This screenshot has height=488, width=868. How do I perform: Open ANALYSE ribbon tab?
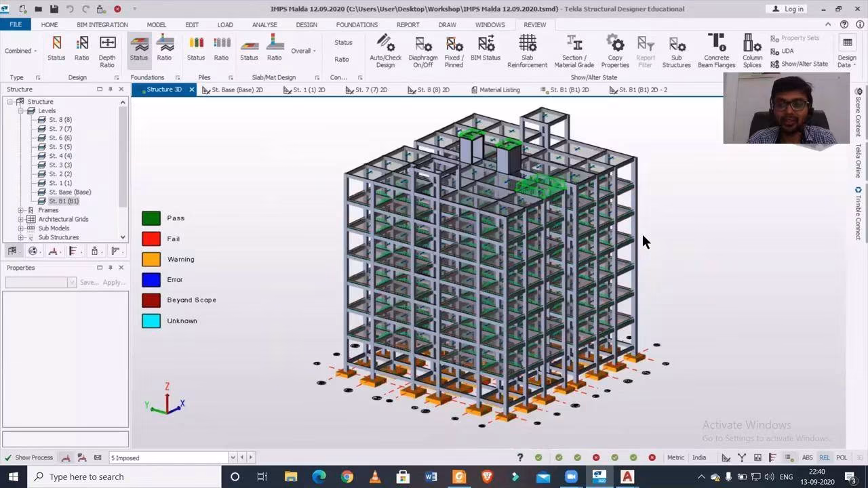point(264,24)
